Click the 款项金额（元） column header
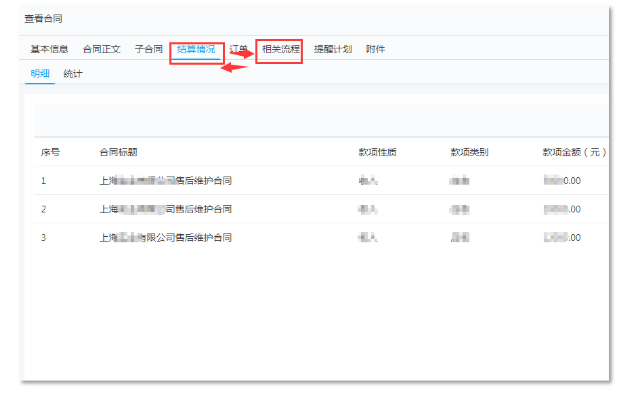This screenshot has height=393, width=622. coord(574,152)
